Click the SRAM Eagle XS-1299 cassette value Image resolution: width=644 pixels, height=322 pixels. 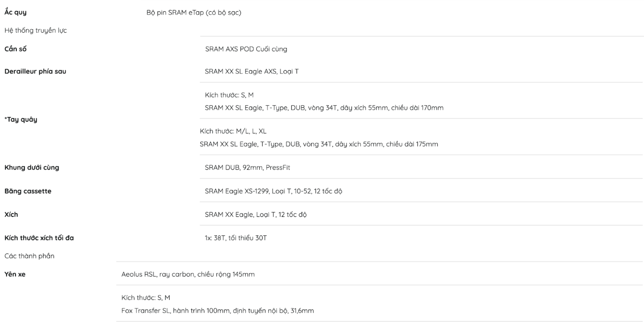(x=273, y=191)
